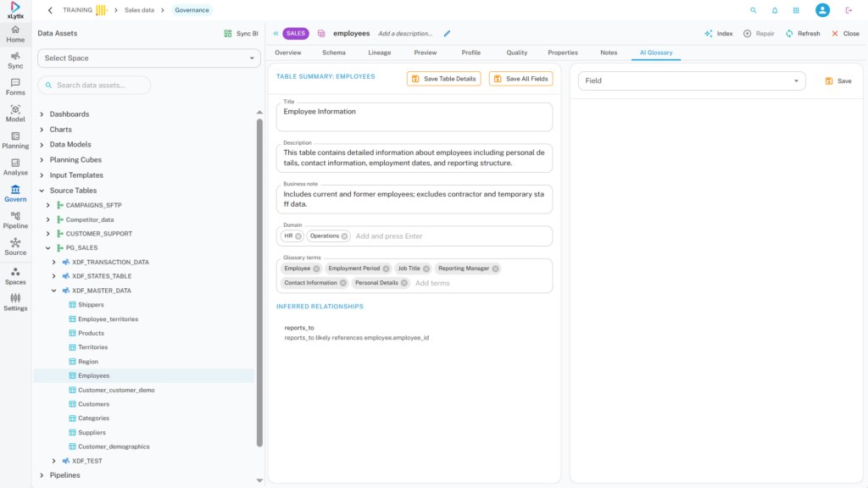Screen dimensions: 868x488
Task: Click the notifications bell icon
Action: [775, 10]
